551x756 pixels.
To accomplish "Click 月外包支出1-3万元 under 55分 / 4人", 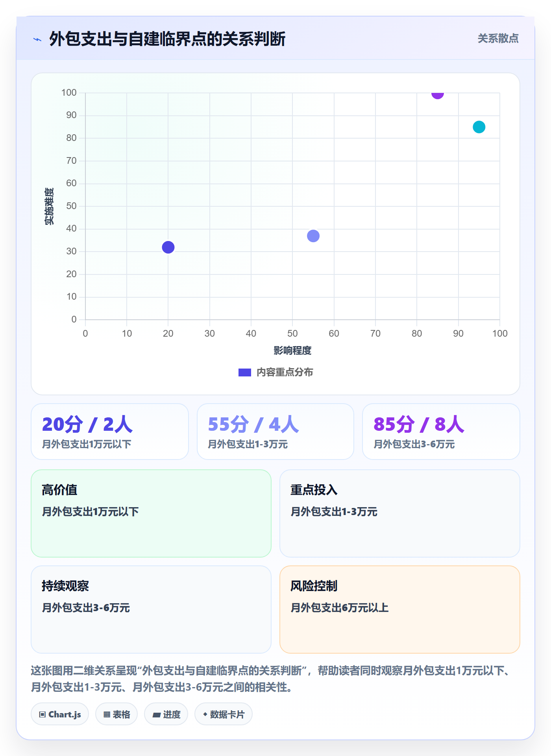I will coord(248,445).
